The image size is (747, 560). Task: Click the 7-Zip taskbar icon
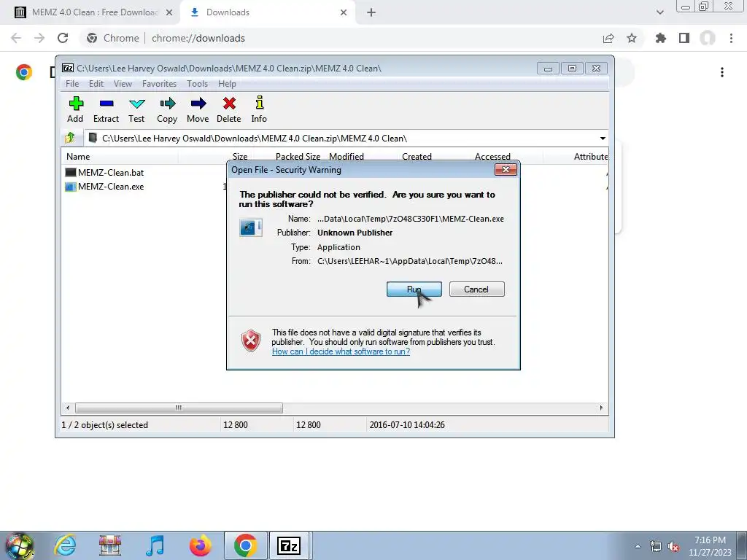point(289,545)
